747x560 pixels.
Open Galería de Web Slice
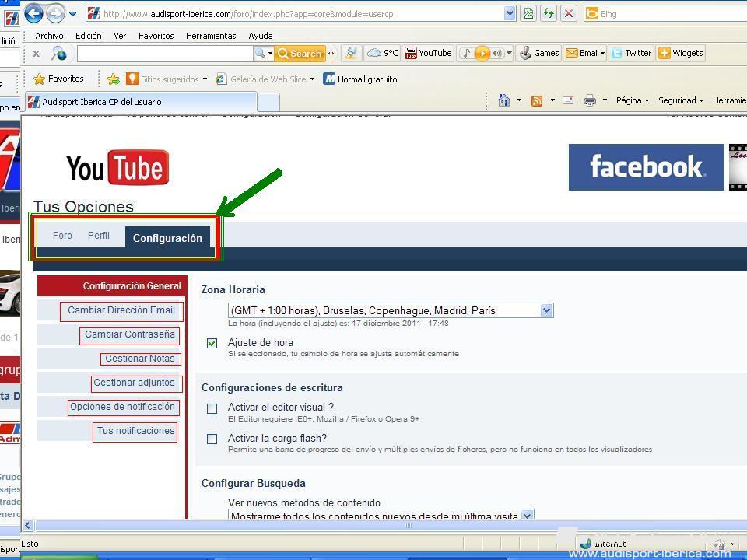[265, 79]
